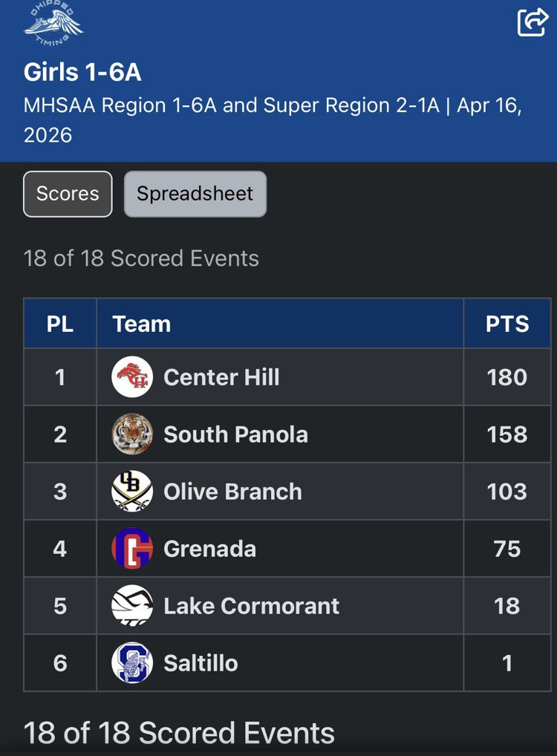Screen dimensions: 557x756
Task: Click the PTS column header
Action: pyautogui.click(x=507, y=324)
